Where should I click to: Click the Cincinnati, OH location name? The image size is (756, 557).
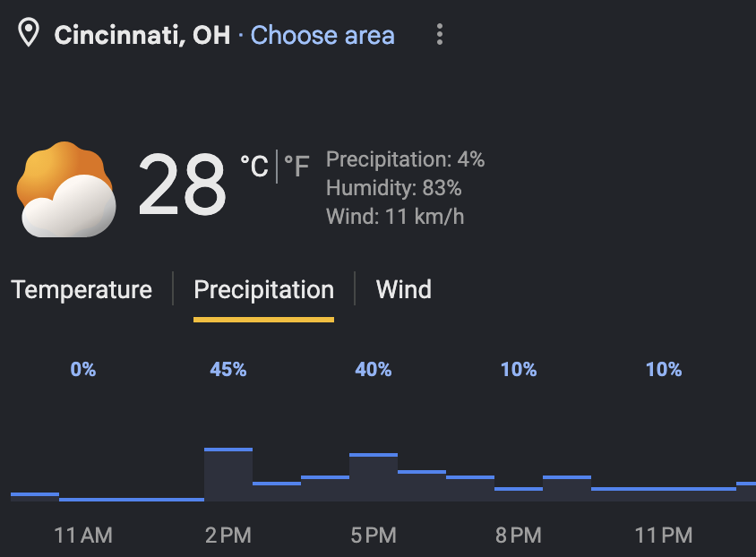pyautogui.click(x=142, y=35)
